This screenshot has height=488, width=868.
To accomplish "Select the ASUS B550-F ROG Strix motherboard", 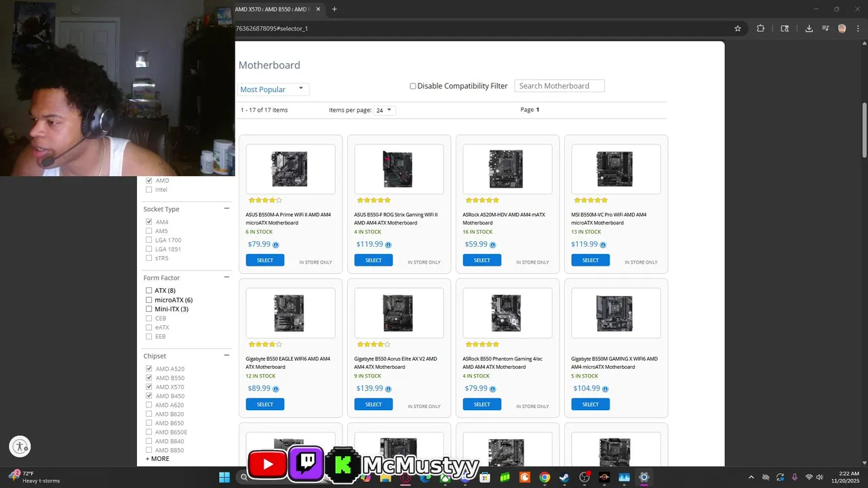I will tap(374, 260).
